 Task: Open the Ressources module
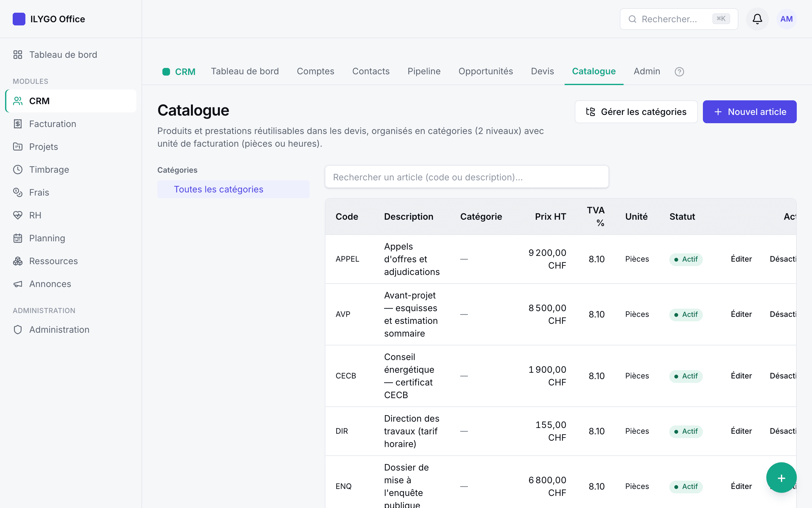pyautogui.click(x=71, y=261)
